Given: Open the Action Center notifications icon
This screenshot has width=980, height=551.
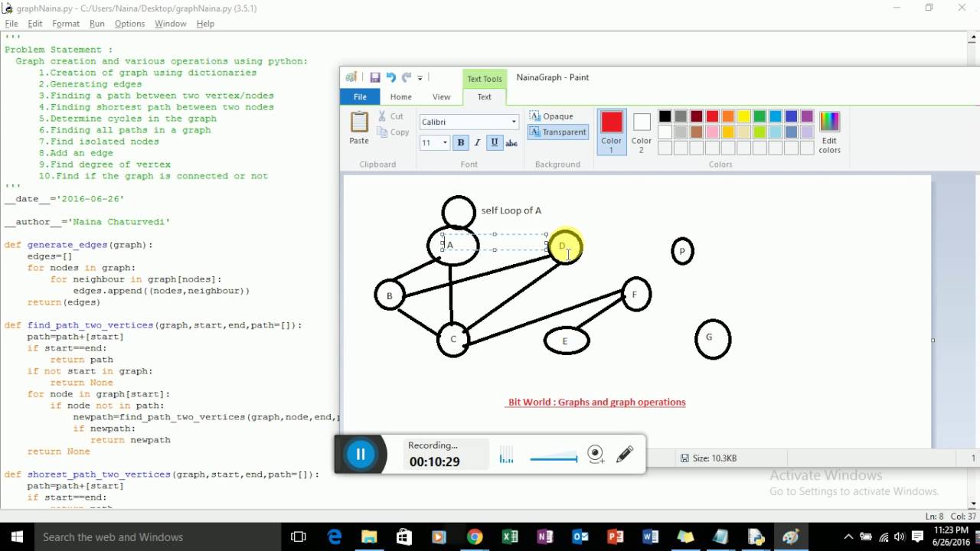Looking at the screenshot, I should tap(918, 536).
